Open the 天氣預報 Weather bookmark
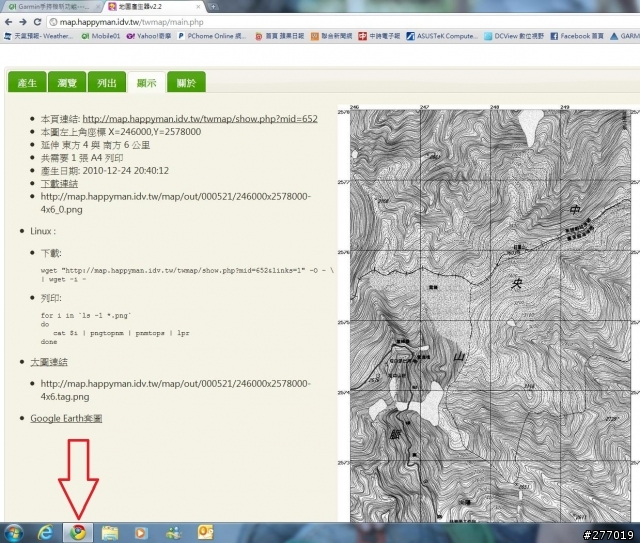 38,36
